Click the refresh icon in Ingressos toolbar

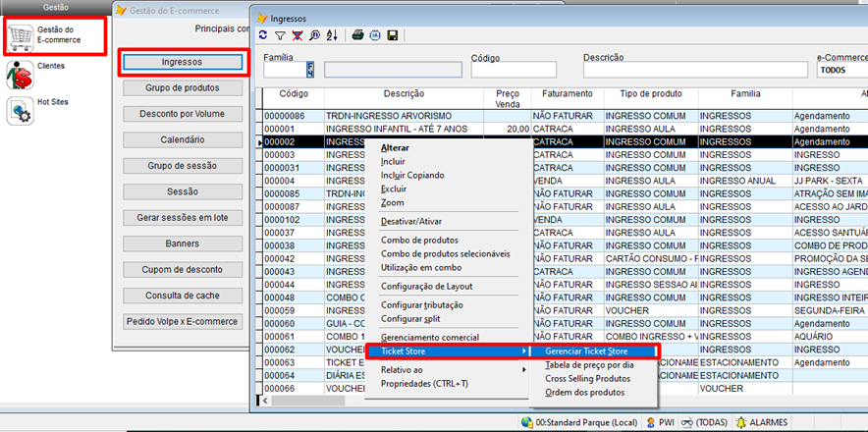click(x=263, y=35)
